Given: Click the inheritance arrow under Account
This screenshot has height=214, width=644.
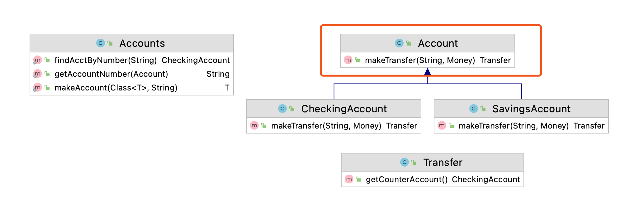Looking at the screenshot, I should (428, 72).
